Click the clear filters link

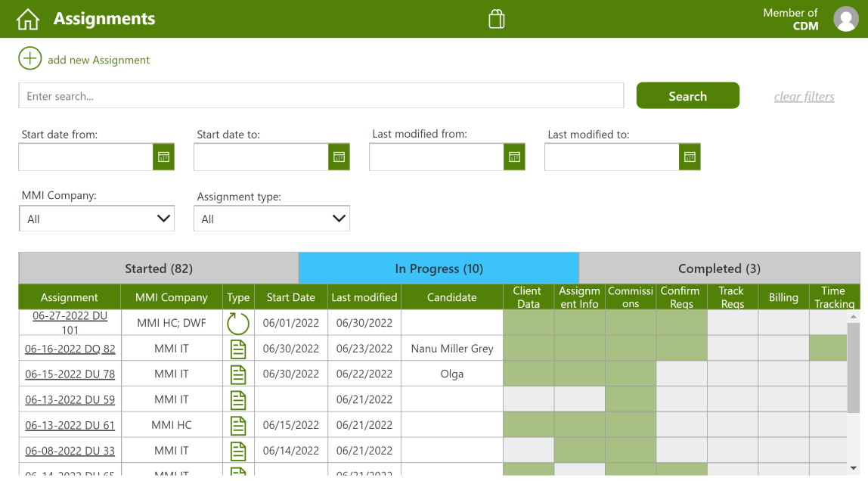tap(804, 97)
